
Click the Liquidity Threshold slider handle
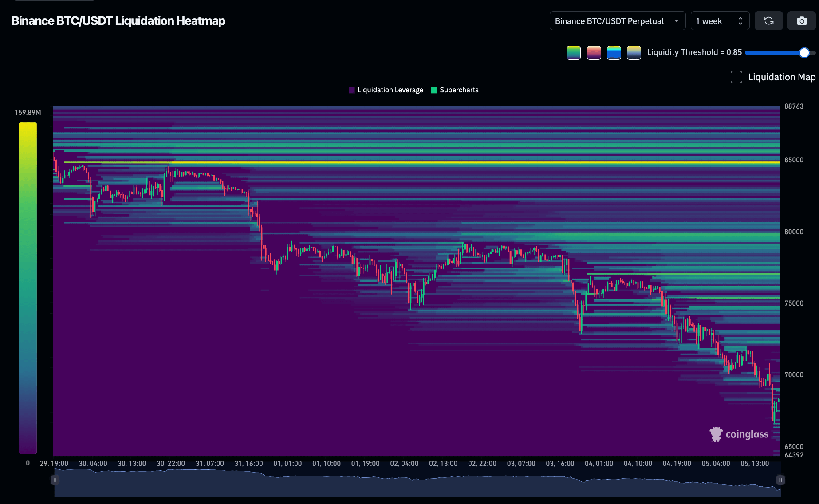pyautogui.click(x=804, y=53)
